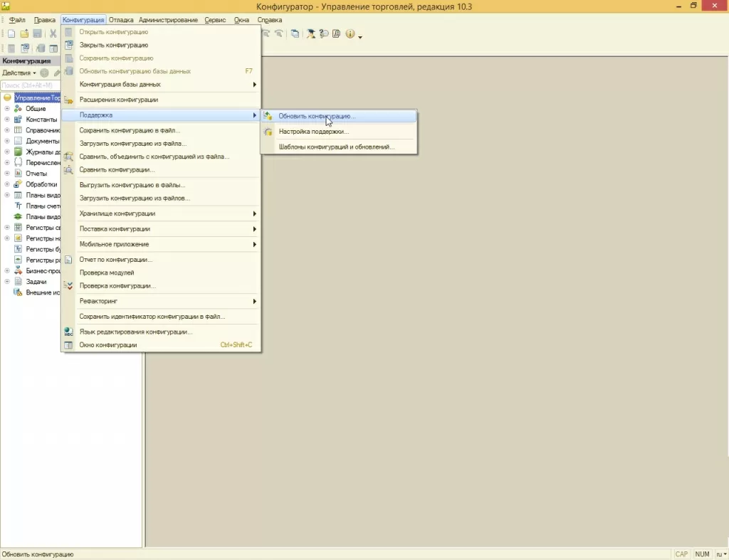Click the update database configuration toolbar icon
729x560 pixels.
click(41, 48)
